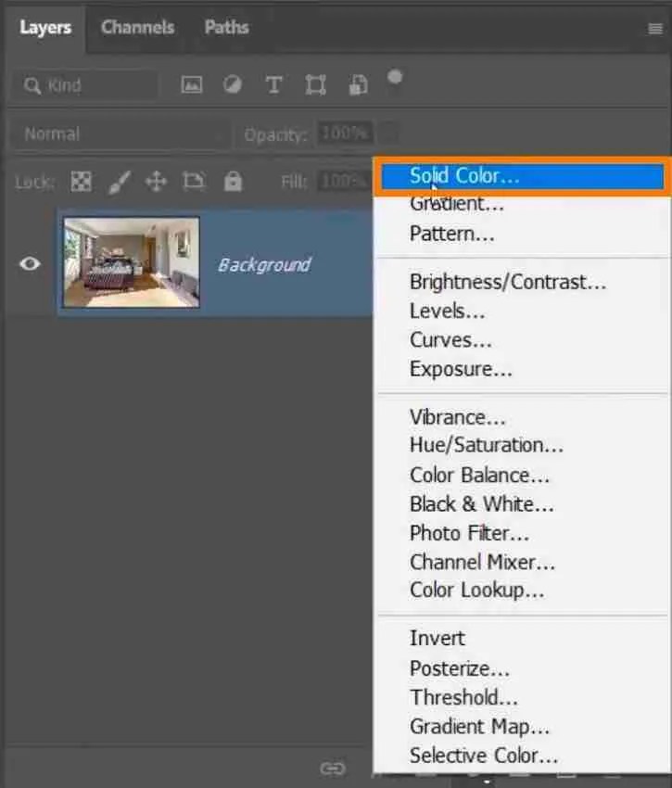Switch to the Paths tab
Screen dimensions: 672x788
pyautogui.click(x=227, y=28)
